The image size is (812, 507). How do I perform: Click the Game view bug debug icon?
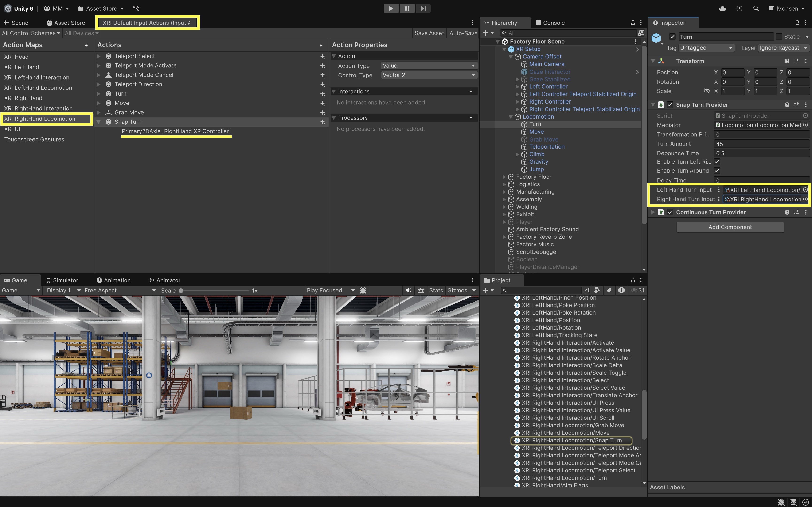[x=363, y=290]
